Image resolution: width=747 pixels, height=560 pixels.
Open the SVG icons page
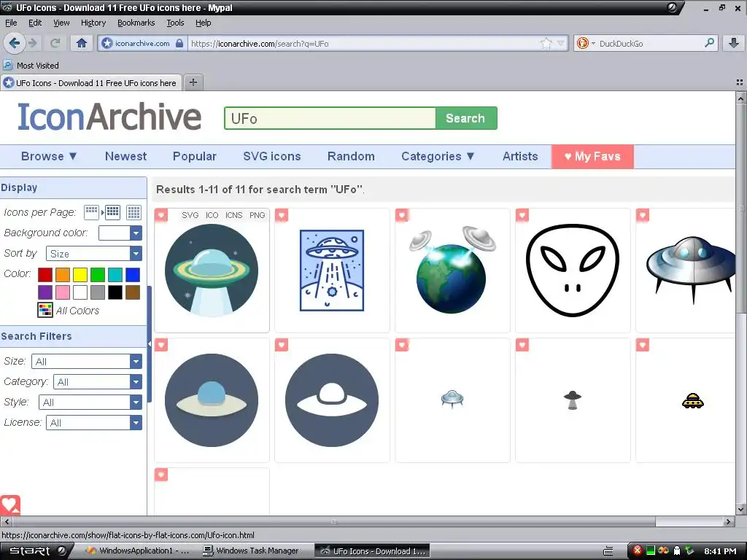coord(272,156)
